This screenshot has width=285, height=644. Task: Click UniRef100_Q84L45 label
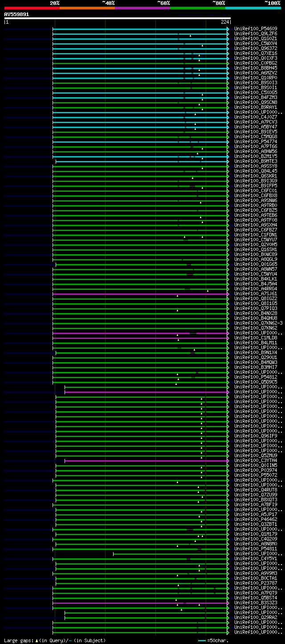[256, 171]
